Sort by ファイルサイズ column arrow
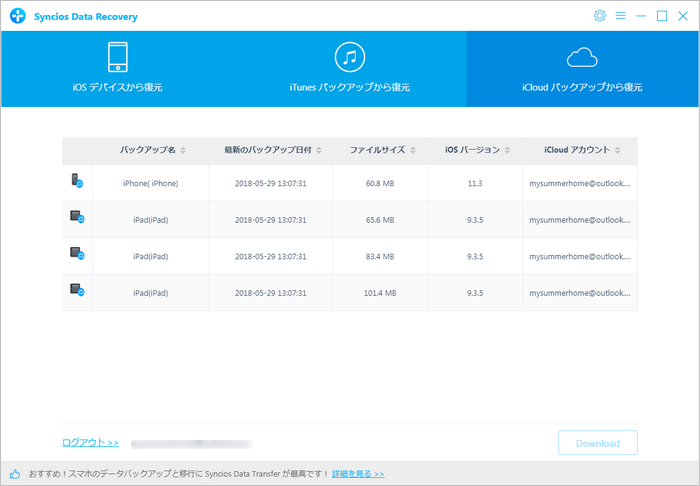700x486 pixels. [413, 150]
